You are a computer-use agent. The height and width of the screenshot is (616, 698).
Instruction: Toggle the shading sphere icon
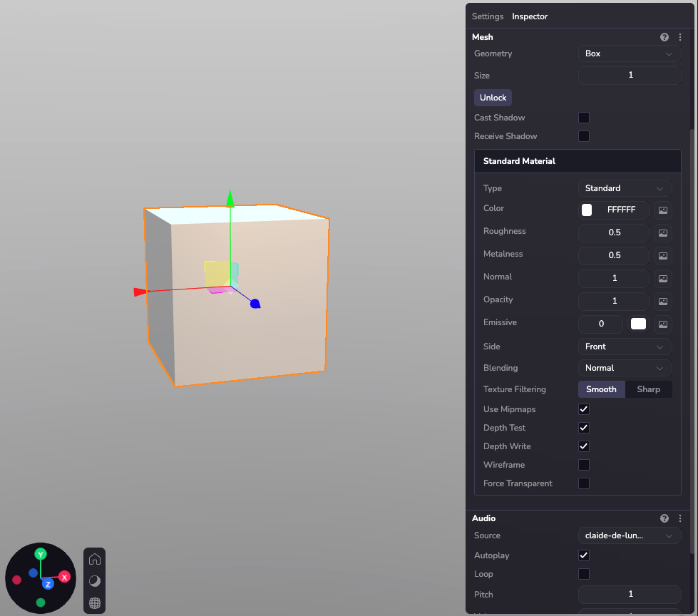point(95,581)
